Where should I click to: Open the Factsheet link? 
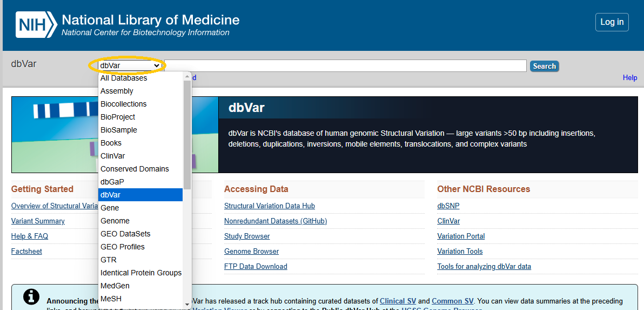(x=26, y=251)
